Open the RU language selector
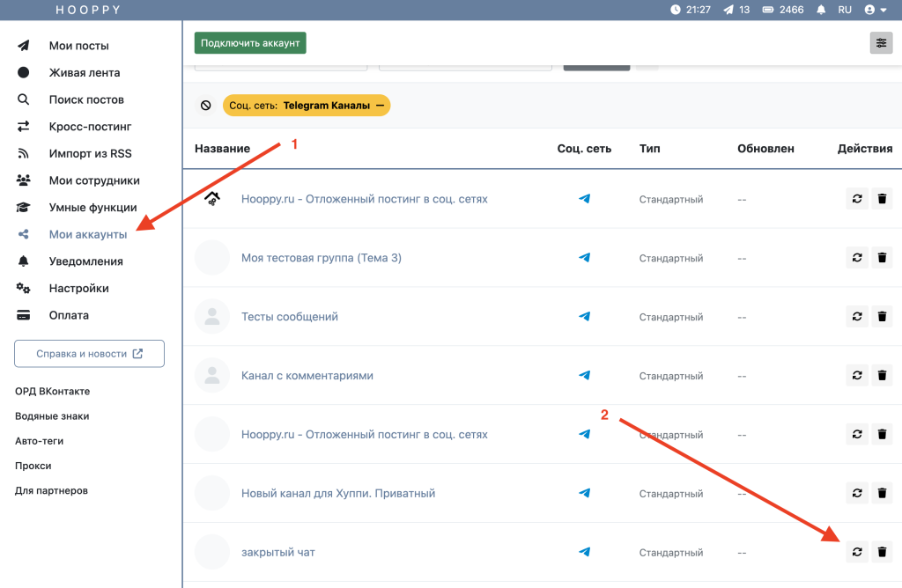 [x=845, y=10]
